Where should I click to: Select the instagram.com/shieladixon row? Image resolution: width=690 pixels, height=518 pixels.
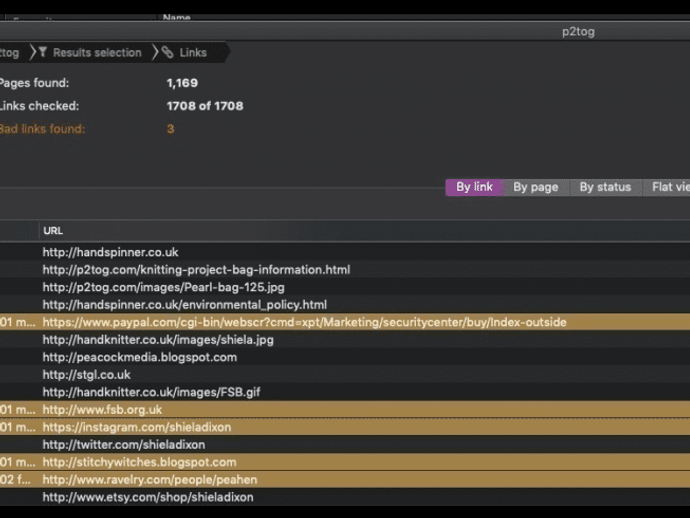(x=345, y=427)
